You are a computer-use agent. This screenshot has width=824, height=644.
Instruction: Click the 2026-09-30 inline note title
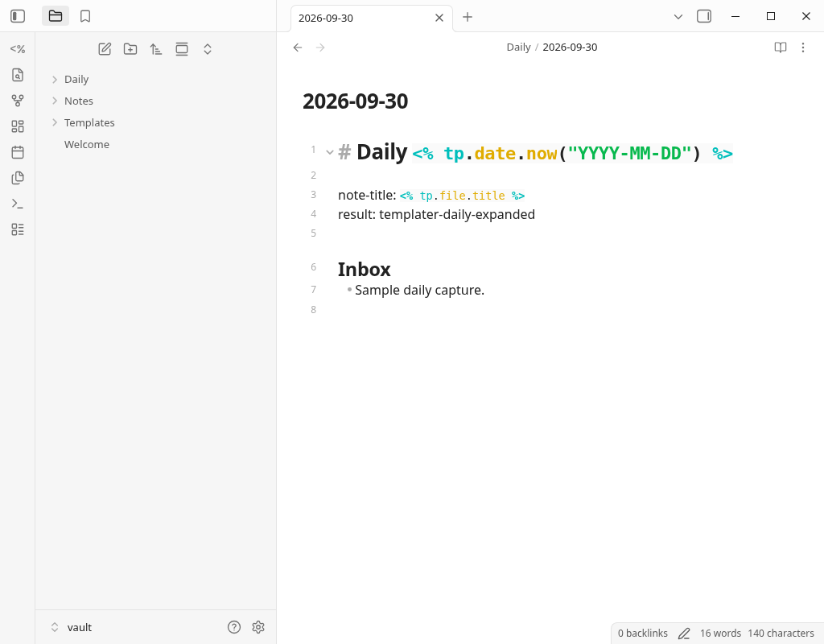point(355,101)
